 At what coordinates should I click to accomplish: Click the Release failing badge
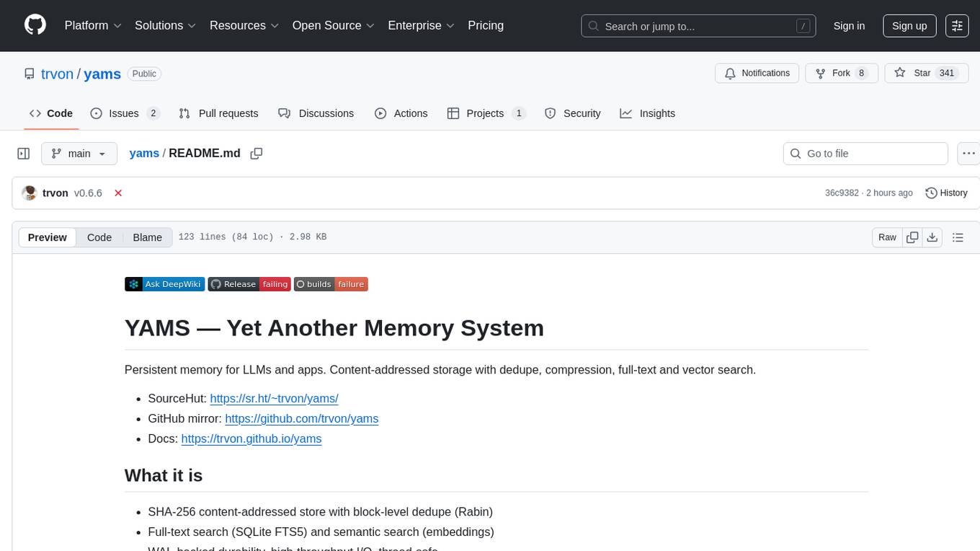pyautogui.click(x=249, y=284)
